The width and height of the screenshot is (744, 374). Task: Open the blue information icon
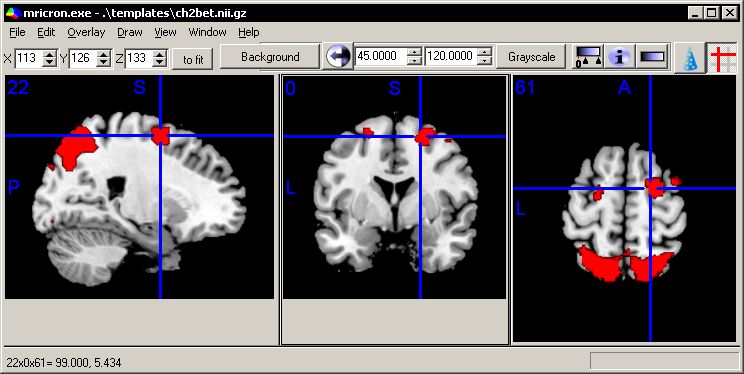coord(618,56)
